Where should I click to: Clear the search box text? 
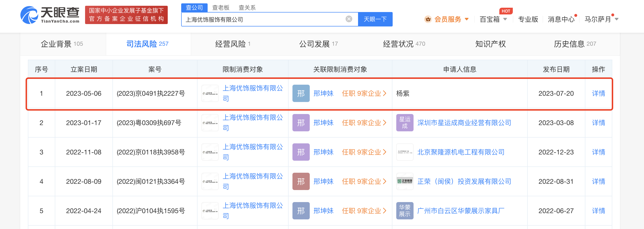click(348, 19)
